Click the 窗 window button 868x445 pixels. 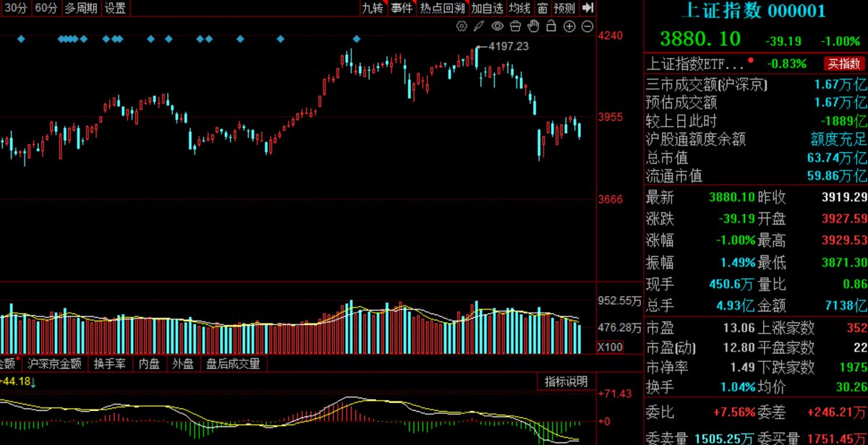542,8
